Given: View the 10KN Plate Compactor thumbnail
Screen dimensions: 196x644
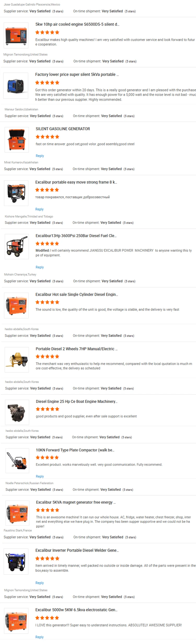Looking at the screenshot, I should [x=17, y=461].
